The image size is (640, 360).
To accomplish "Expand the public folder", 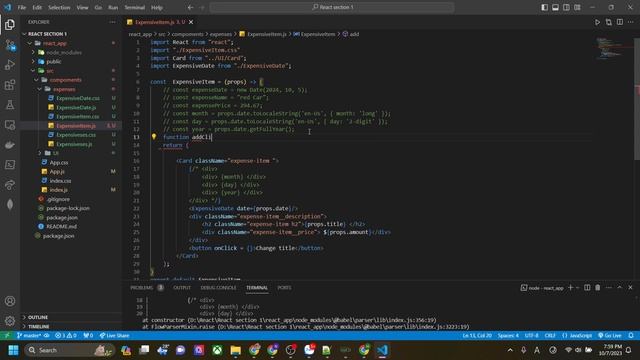I will [x=33, y=62].
